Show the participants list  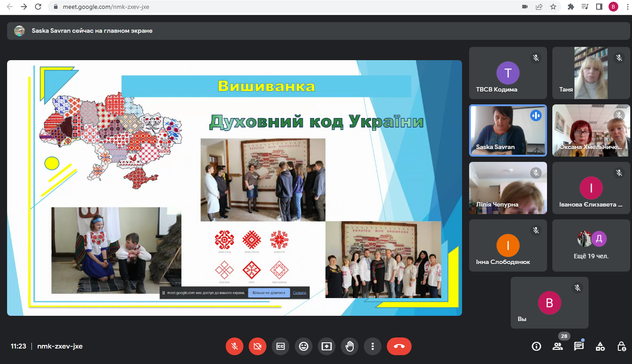pyautogui.click(x=558, y=346)
